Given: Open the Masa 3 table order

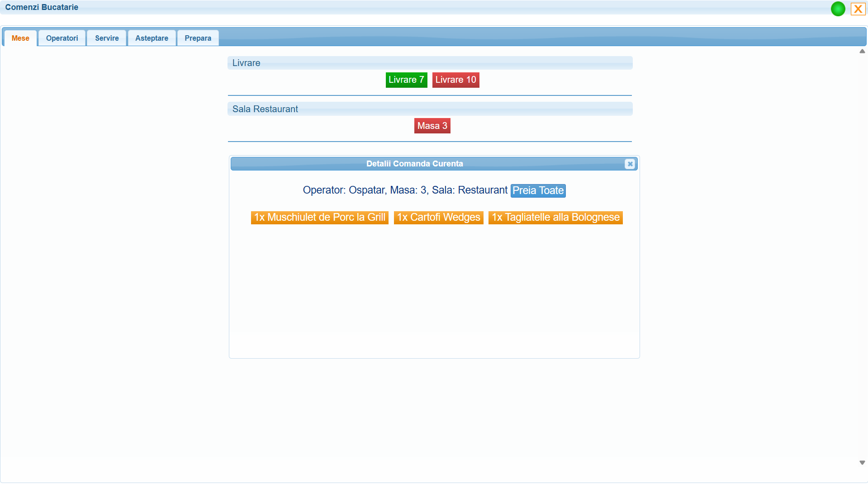Looking at the screenshot, I should coord(432,126).
